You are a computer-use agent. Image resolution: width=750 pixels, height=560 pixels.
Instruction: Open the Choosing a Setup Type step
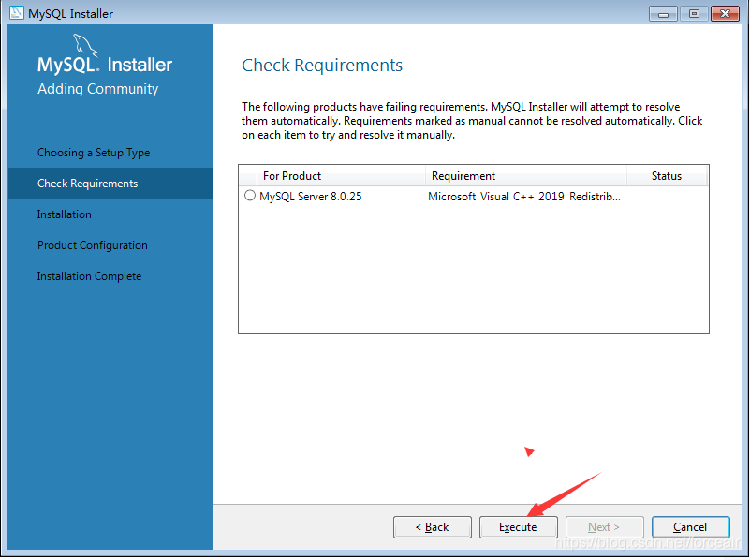coord(94,153)
